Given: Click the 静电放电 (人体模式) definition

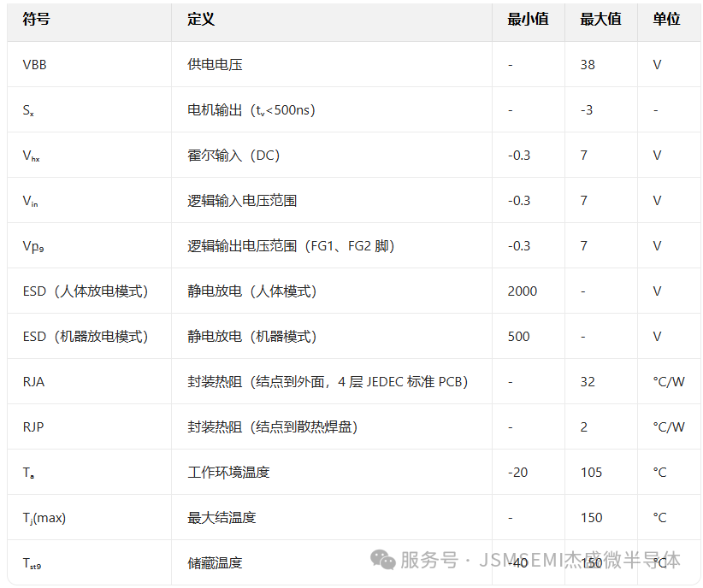Looking at the screenshot, I should click(x=252, y=291).
